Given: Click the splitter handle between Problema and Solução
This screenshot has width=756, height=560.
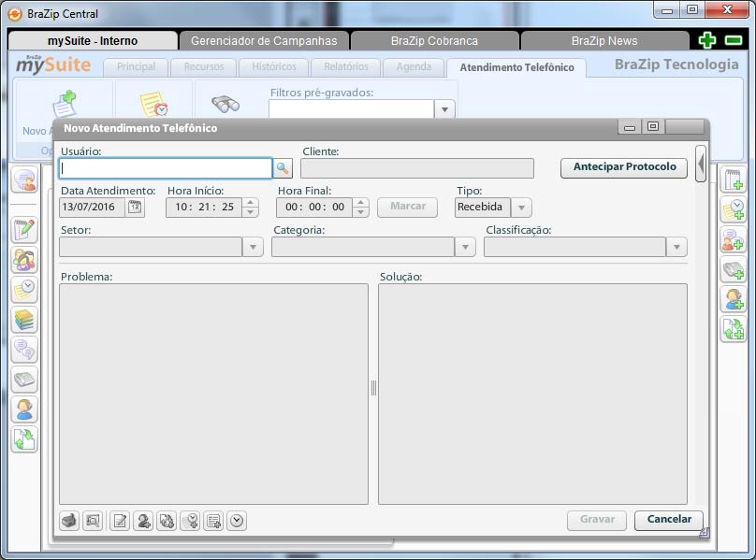Looking at the screenshot, I should tap(373, 388).
